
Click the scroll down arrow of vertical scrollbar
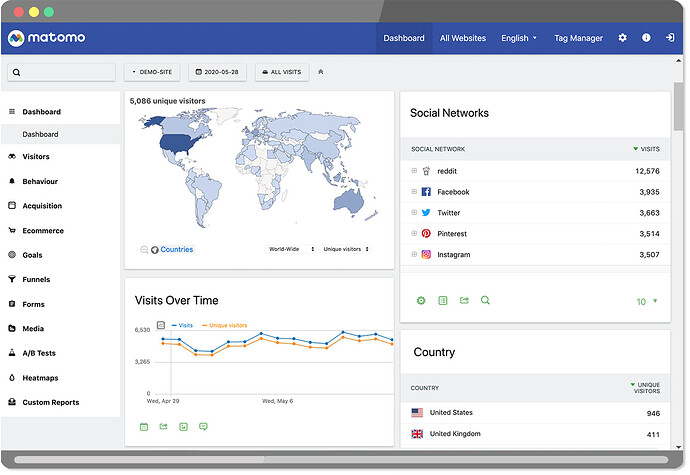[x=678, y=447]
